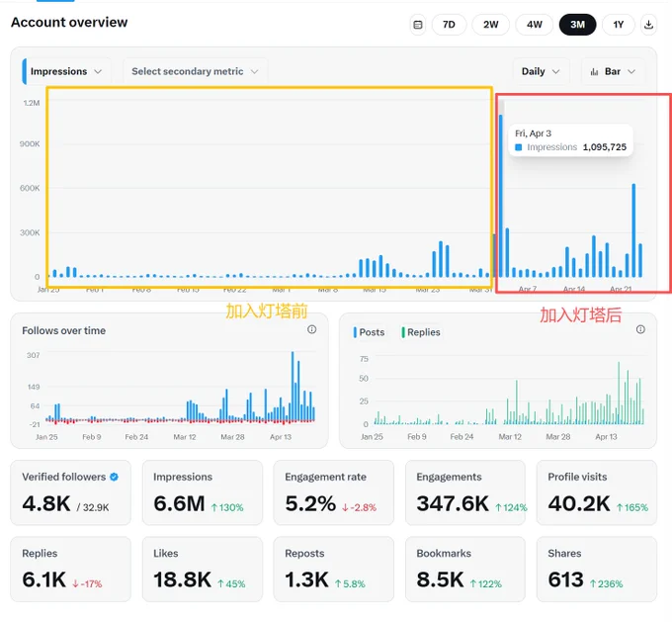Click the bar chart icon beside Bar
The height and width of the screenshot is (622, 672).
tap(594, 71)
